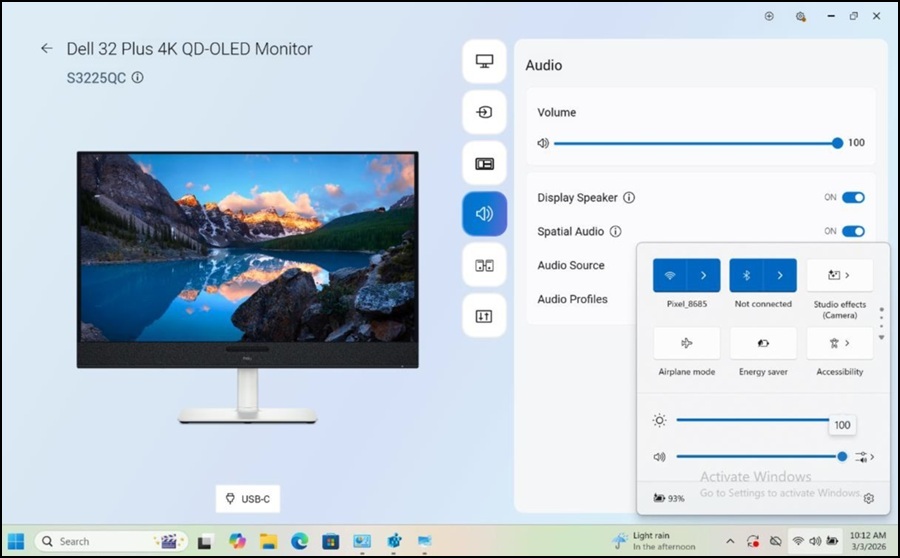Mute system volume speaker icon in quick settings
Screen dimensions: 900x558
coord(660,457)
